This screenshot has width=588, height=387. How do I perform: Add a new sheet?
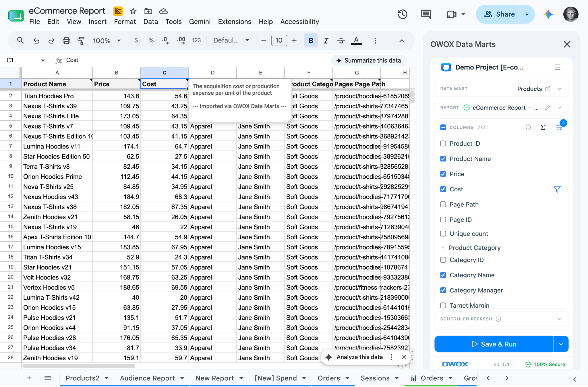click(29, 378)
